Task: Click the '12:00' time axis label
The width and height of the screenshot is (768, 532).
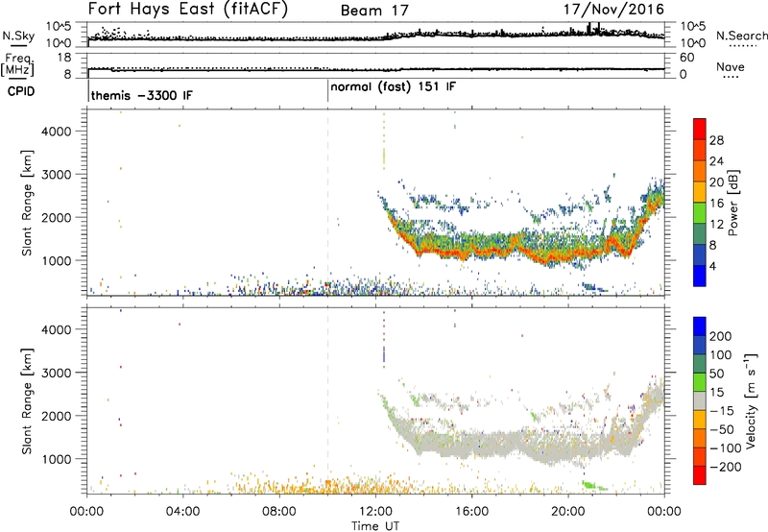Action: coord(375,512)
